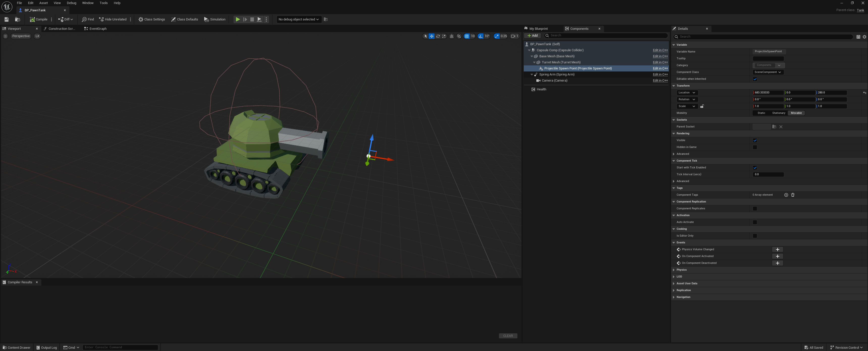Open camera speed setting in viewport

(515, 36)
